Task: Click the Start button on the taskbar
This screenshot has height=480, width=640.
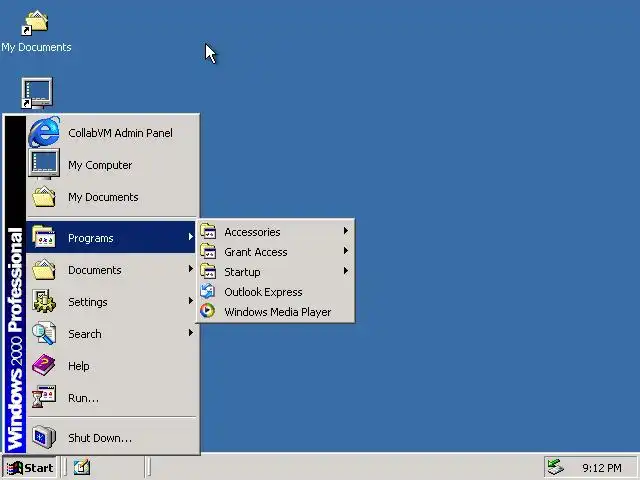Action: pyautogui.click(x=29, y=467)
